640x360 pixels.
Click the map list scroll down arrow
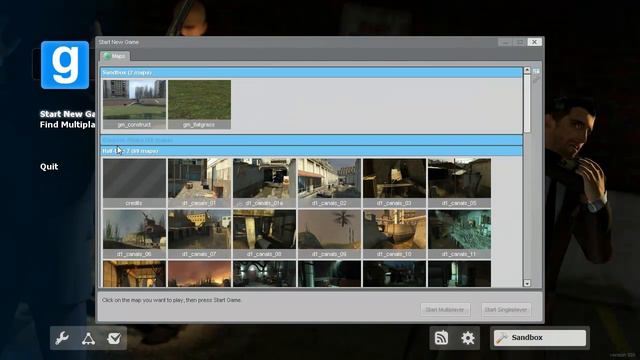click(527, 283)
